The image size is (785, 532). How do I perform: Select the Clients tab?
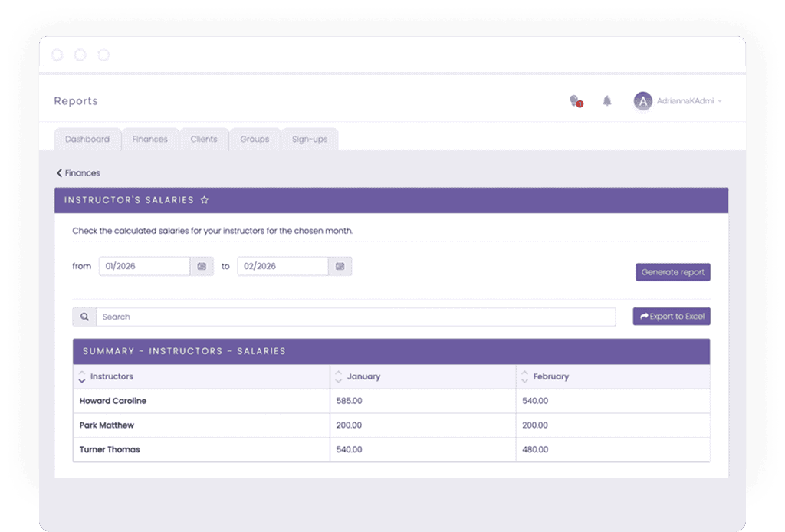pos(204,140)
